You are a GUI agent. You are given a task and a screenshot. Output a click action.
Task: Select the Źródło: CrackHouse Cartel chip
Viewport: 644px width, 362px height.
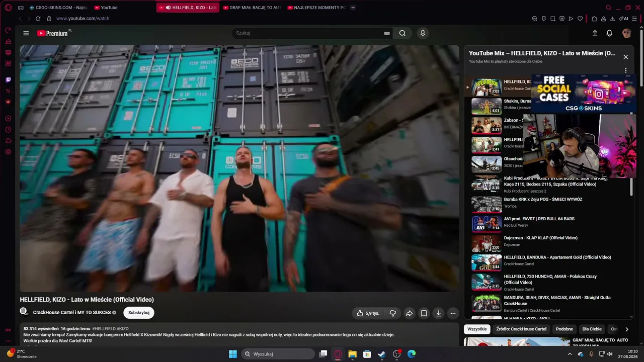[x=521, y=329]
